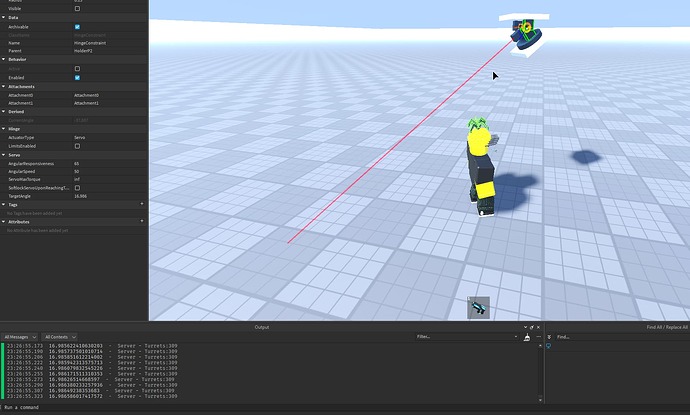Focus the Output Filter text field

(464, 337)
